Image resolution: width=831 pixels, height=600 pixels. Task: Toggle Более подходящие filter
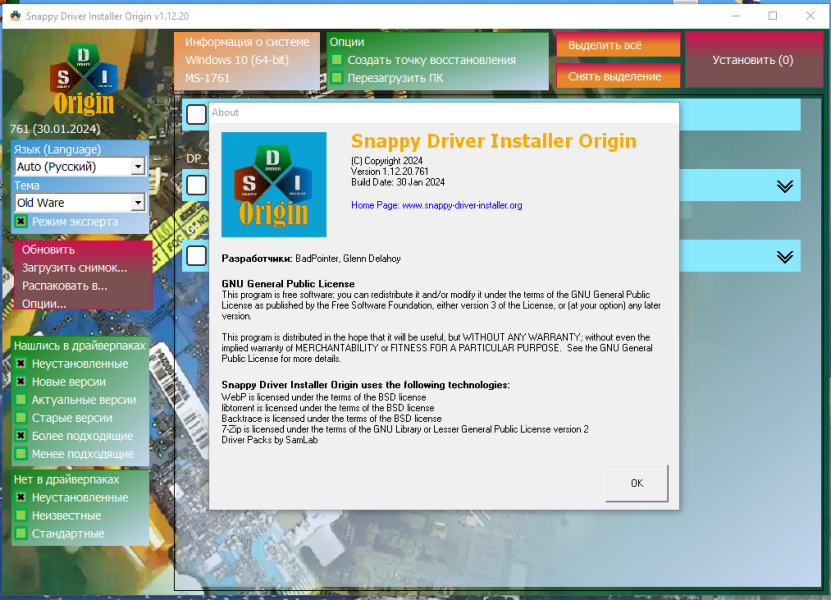coord(21,436)
